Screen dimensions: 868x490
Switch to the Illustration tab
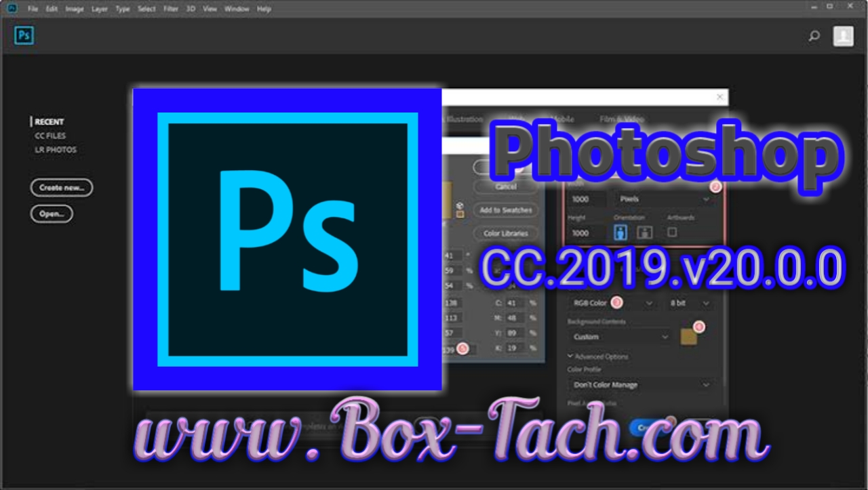point(464,119)
